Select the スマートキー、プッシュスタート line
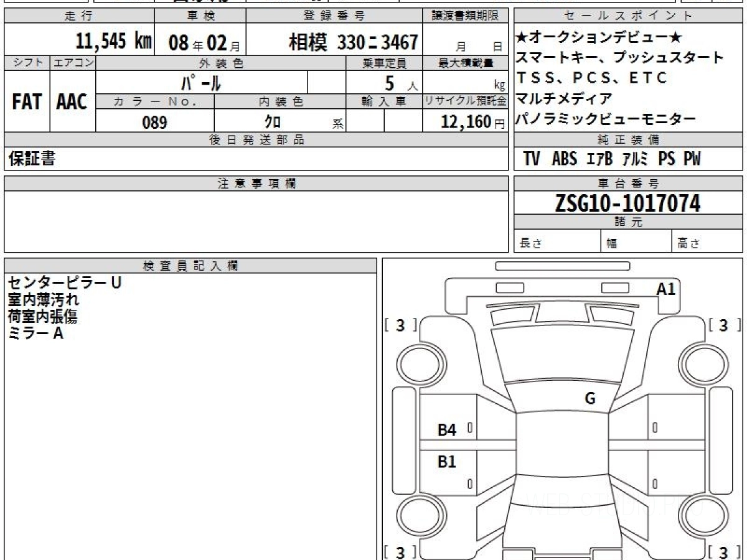 (620, 58)
